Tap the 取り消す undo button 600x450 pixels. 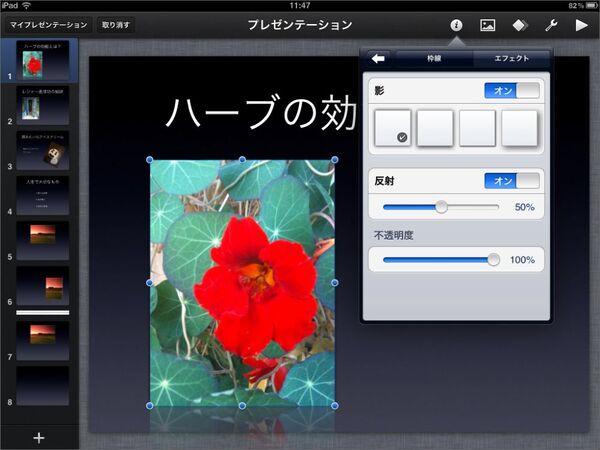116,25
